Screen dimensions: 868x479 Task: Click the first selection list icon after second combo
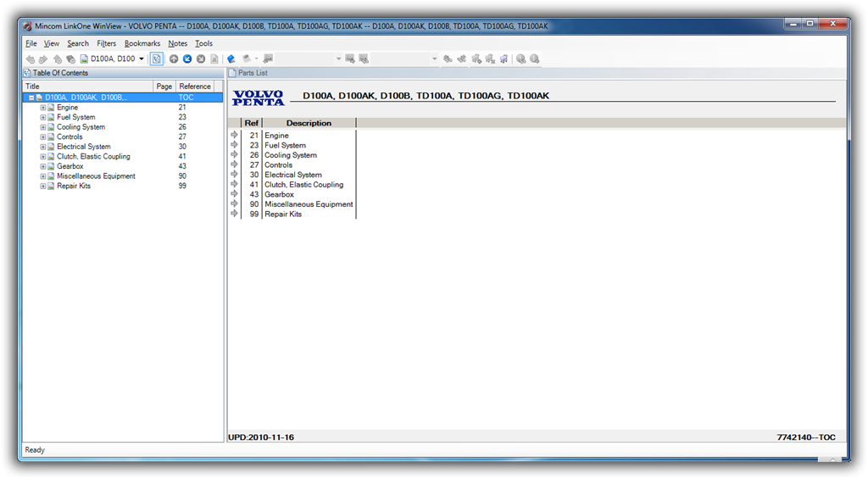tap(448, 58)
